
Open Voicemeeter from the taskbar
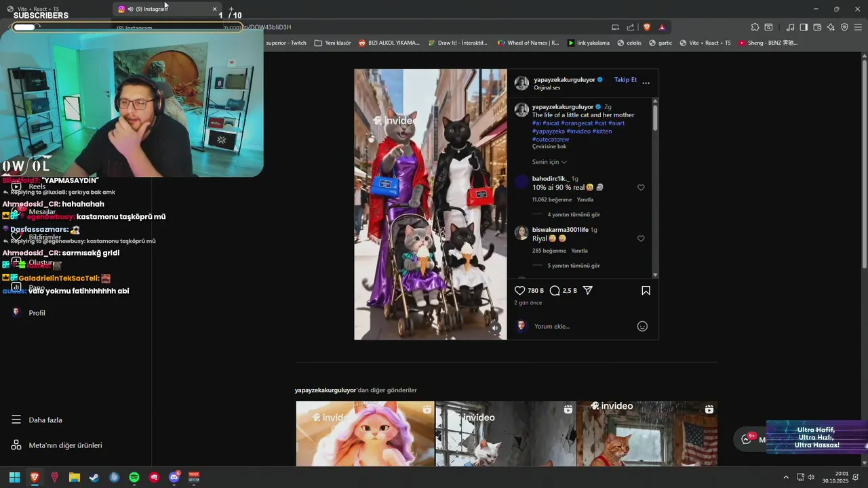[194, 477]
